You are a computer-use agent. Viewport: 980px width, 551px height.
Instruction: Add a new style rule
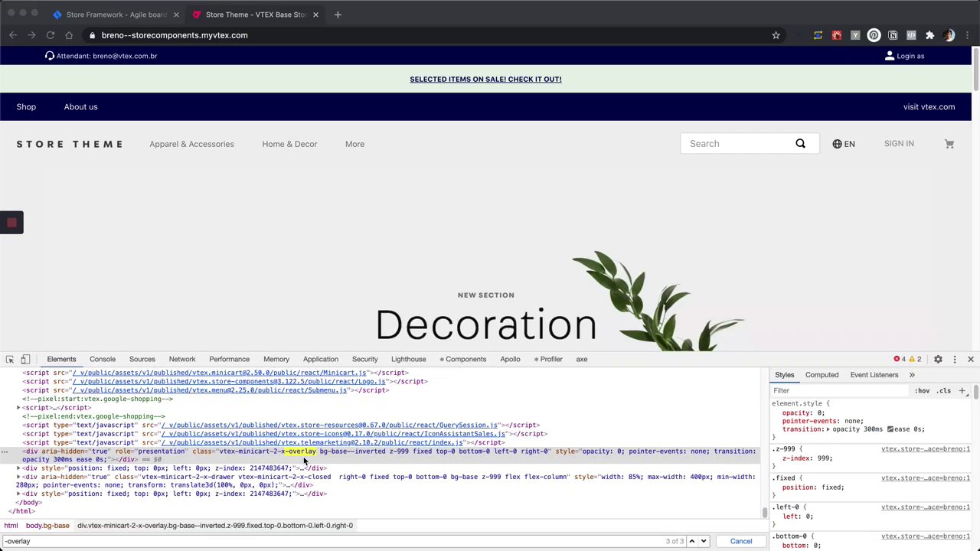point(962,390)
